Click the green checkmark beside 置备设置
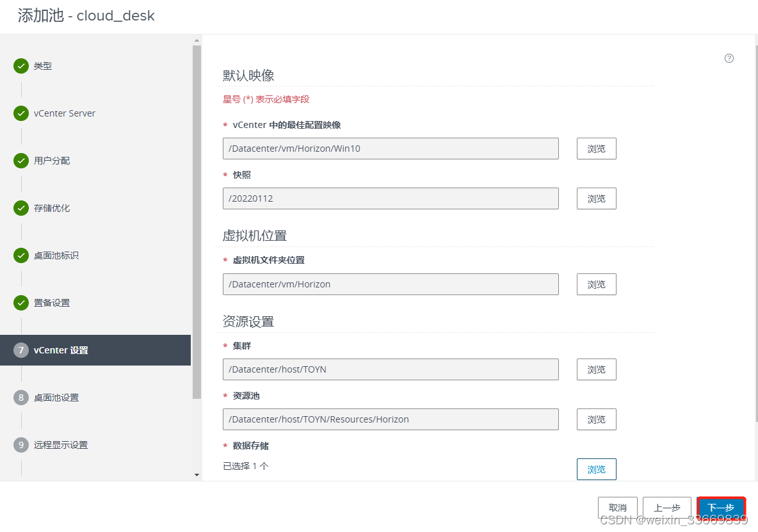758x532 pixels. [x=21, y=302]
